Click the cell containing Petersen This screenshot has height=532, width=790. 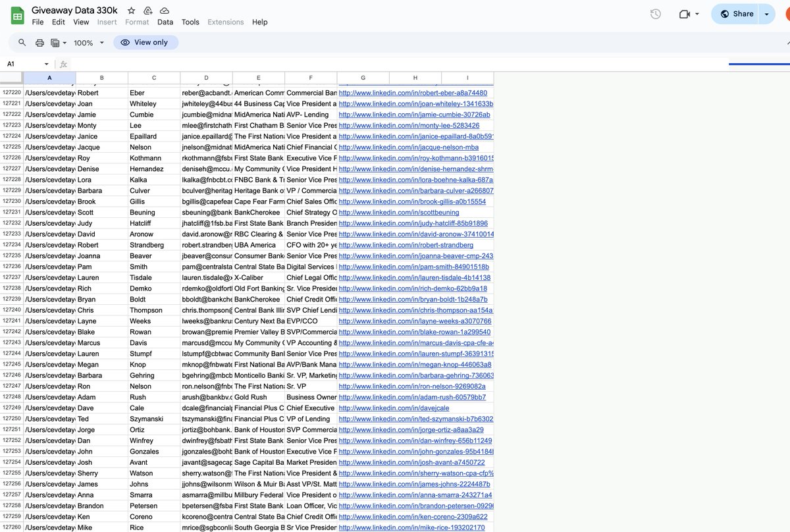154,506
